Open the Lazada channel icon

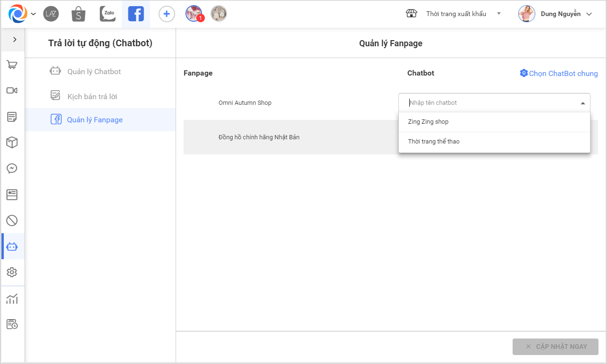51,14
